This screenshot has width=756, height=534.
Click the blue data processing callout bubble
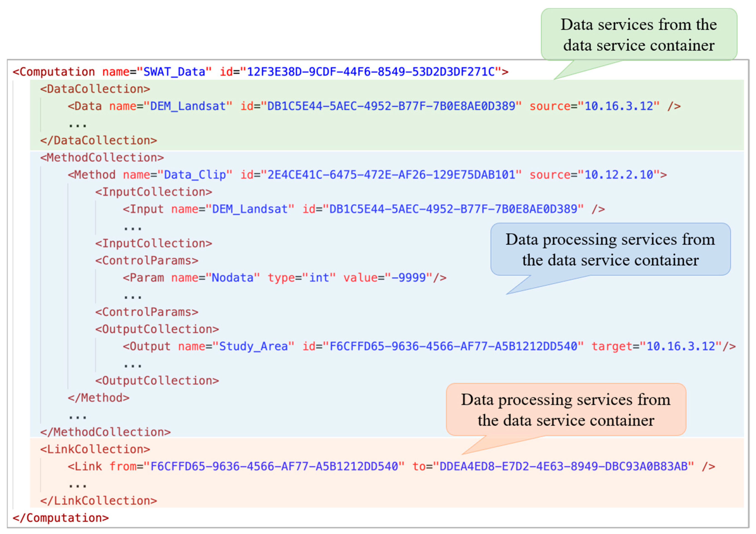point(610,249)
